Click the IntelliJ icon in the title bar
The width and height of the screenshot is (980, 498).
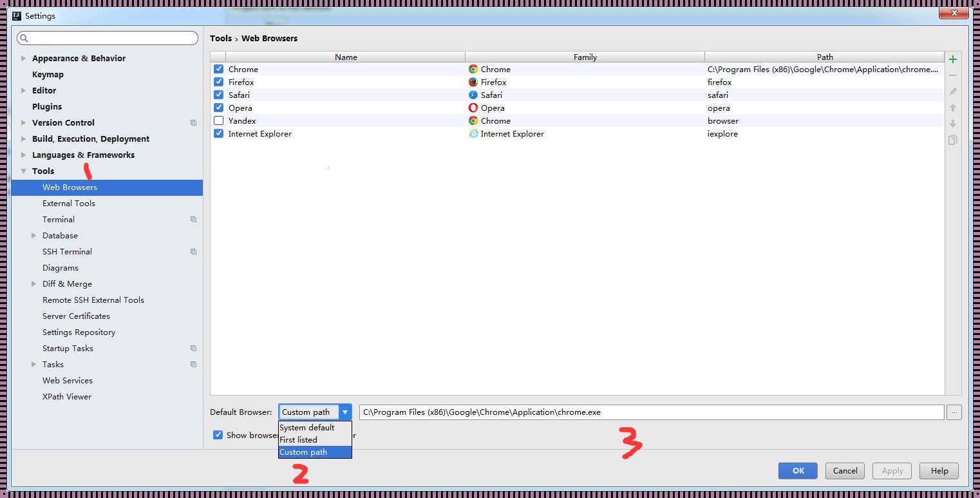(x=17, y=15)
